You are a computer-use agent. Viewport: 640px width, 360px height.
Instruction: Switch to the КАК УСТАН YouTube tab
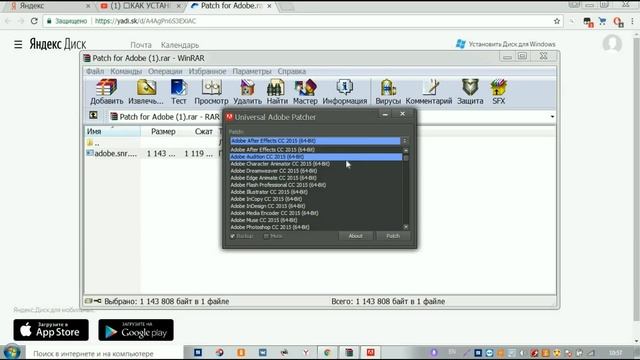tap(140, 6)
